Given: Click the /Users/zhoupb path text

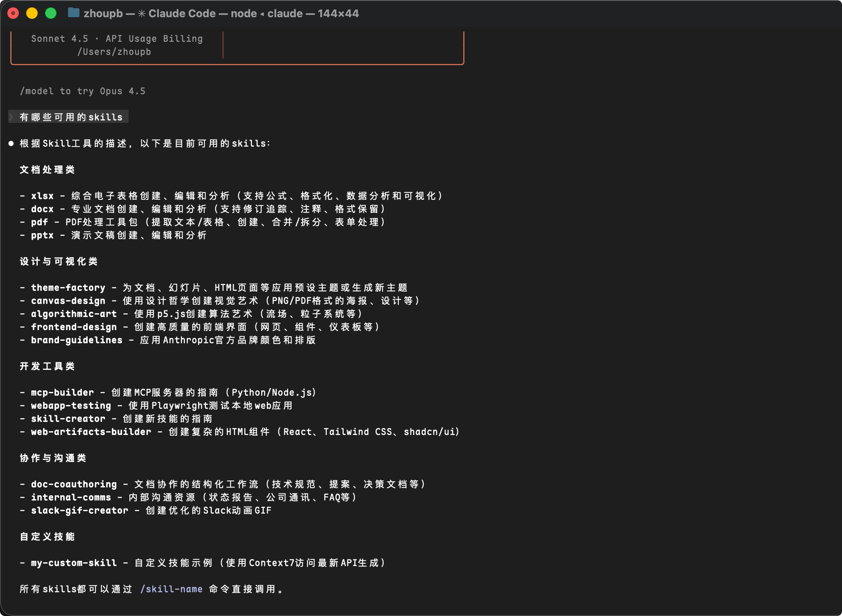Looking at the screenshot, I should click(x=115, y=52).
